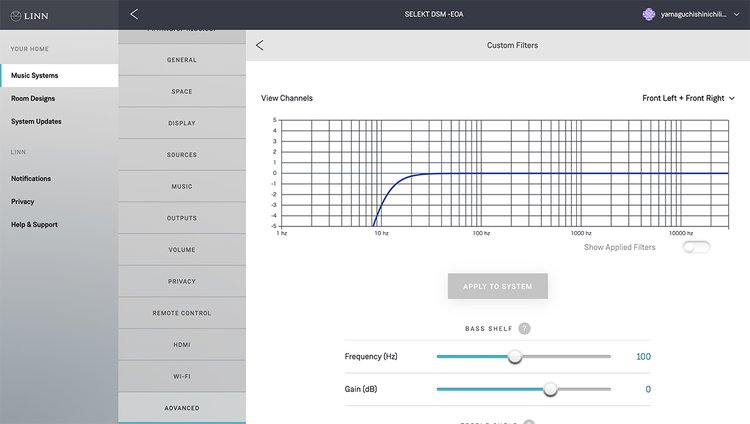Open the Bass Shelf help icon
750x424 pixels.
(x=524, y=328)
